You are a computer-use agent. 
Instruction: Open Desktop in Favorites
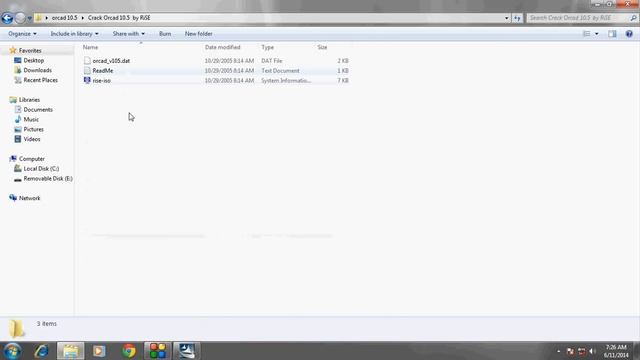(x=33, y=60)
